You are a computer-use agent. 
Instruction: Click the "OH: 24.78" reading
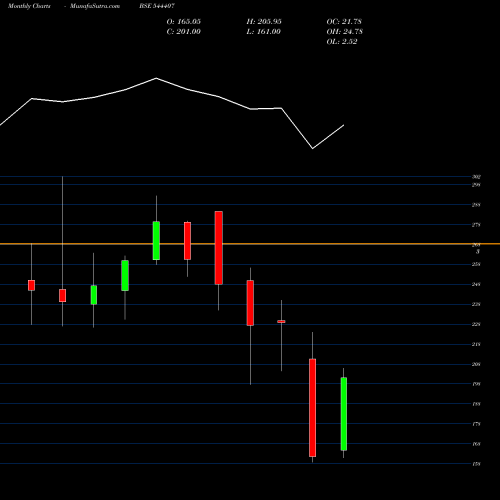(x=345, y=32)
